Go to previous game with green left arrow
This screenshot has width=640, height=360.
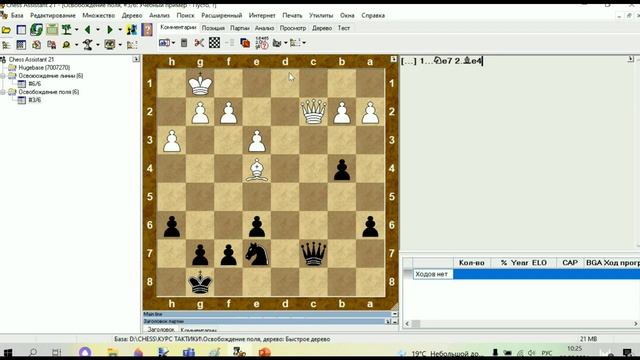[87, 29]
